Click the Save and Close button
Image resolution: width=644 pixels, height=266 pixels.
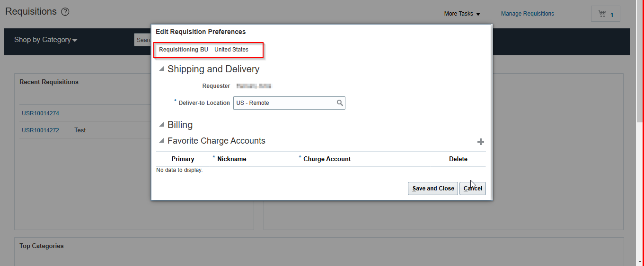coord(433,189)
